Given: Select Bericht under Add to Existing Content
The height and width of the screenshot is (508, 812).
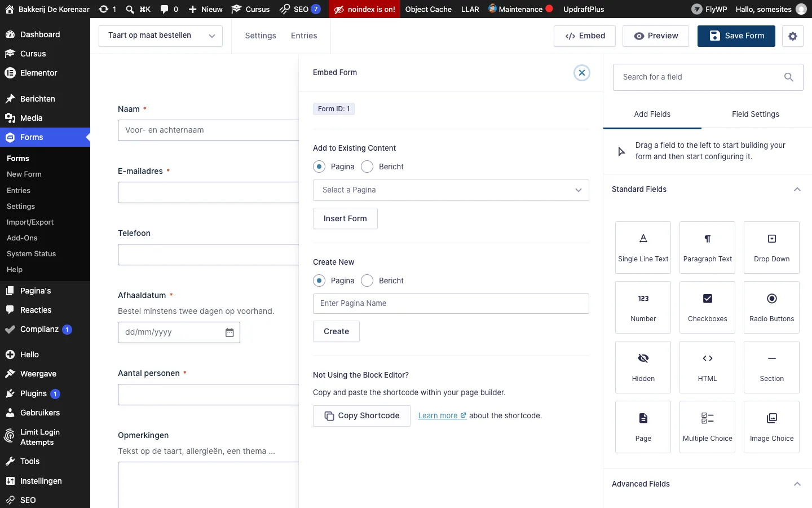Looking at the screenshot, I should (367, 167).
